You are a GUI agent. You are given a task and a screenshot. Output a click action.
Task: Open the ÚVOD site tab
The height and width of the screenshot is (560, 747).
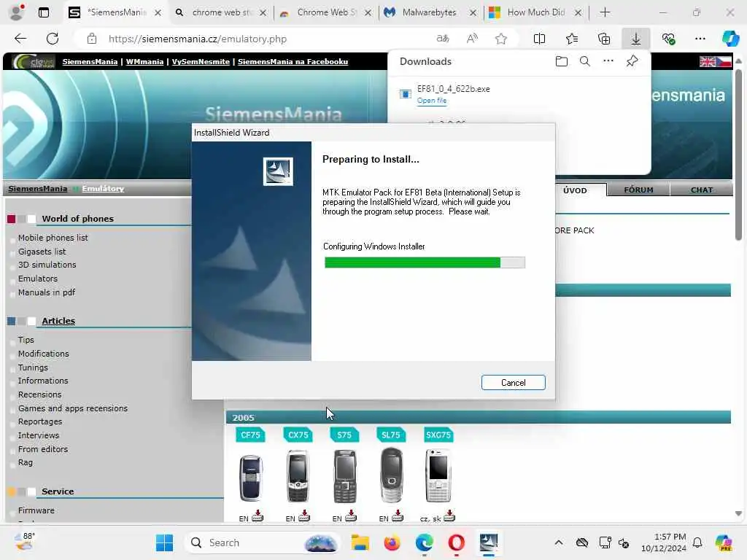575,190
